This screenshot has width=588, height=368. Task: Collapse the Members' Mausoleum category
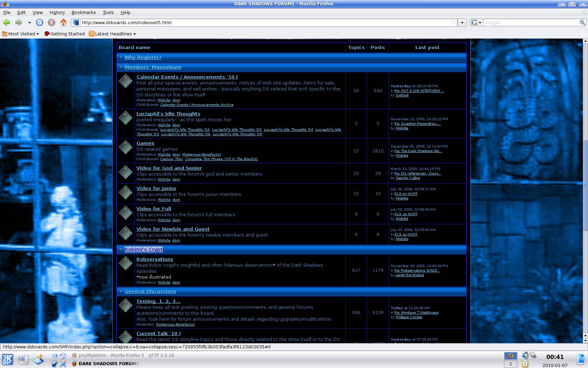[x=121, y=67]
